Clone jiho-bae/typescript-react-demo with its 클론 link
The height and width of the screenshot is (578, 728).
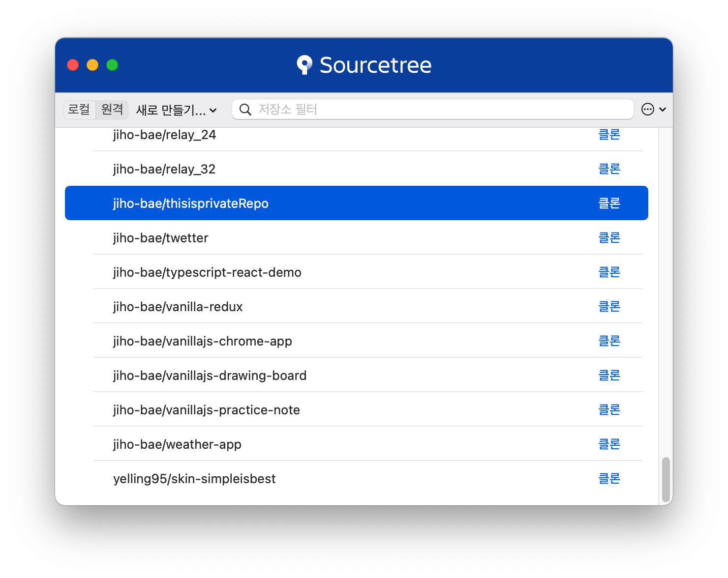point(609,272)
